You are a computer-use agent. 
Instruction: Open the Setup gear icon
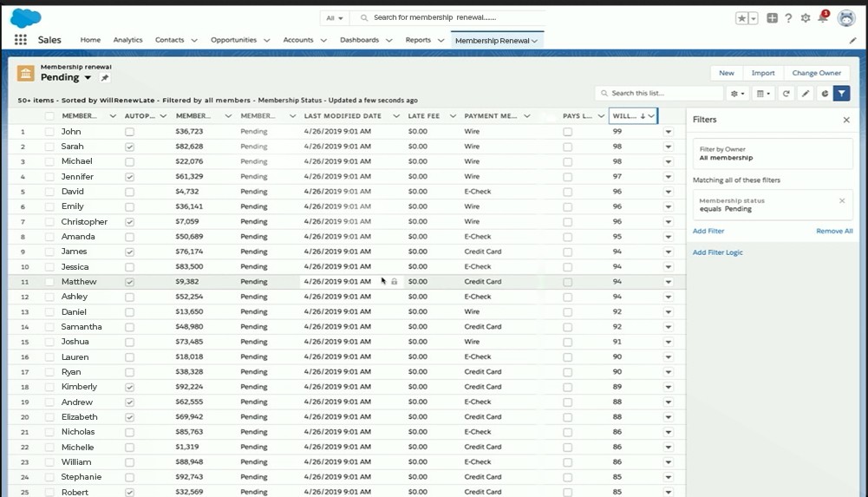click(806, 18)
